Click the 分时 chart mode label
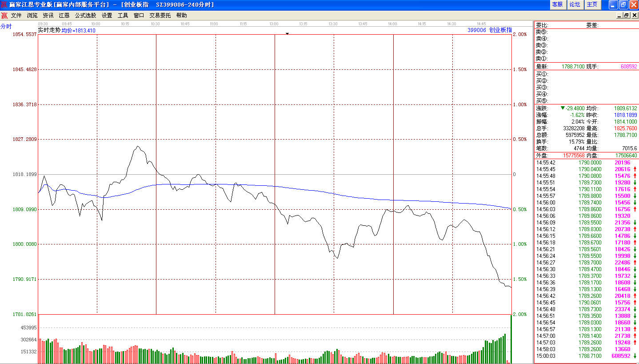The width and height of the screenshot is (639, 364). coord(6,26)
